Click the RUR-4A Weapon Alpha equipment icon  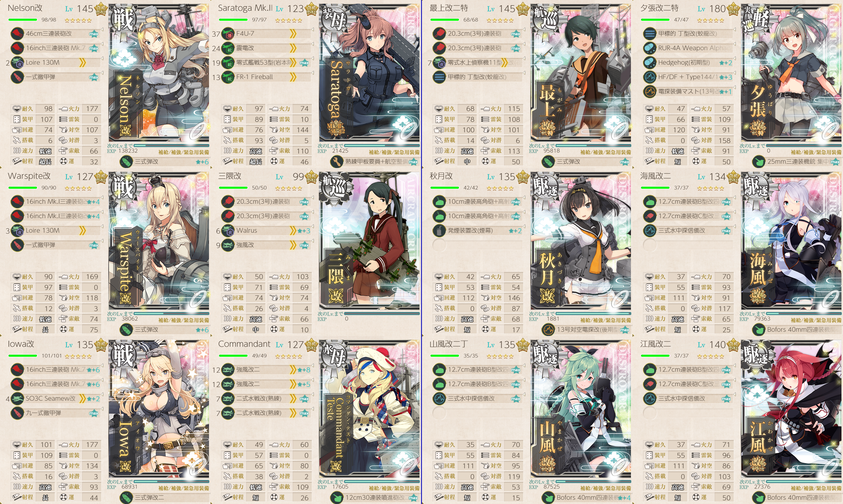649,48
